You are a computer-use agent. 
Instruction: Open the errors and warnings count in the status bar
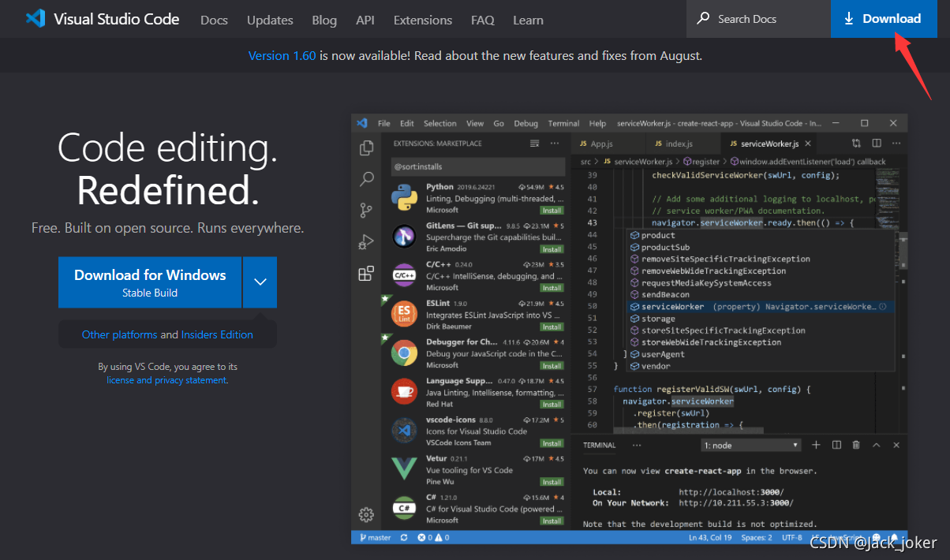click(433, 537)
